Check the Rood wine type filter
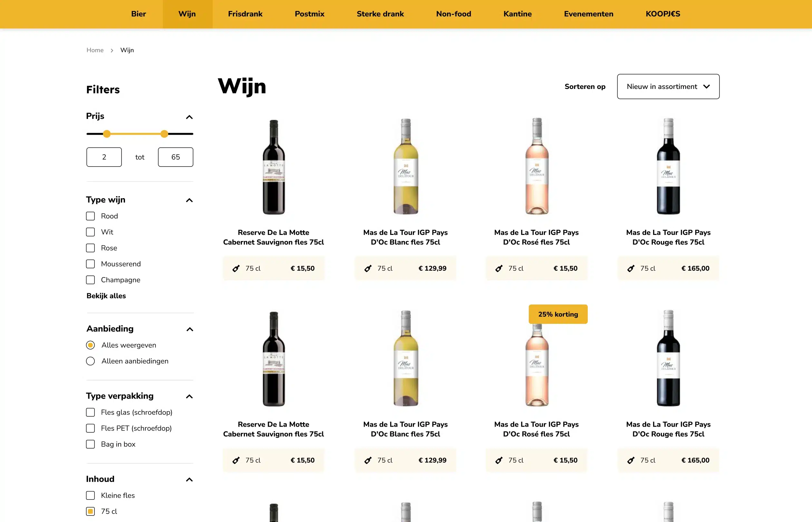The height and width of the screenshot is (522, 812). 91,216
